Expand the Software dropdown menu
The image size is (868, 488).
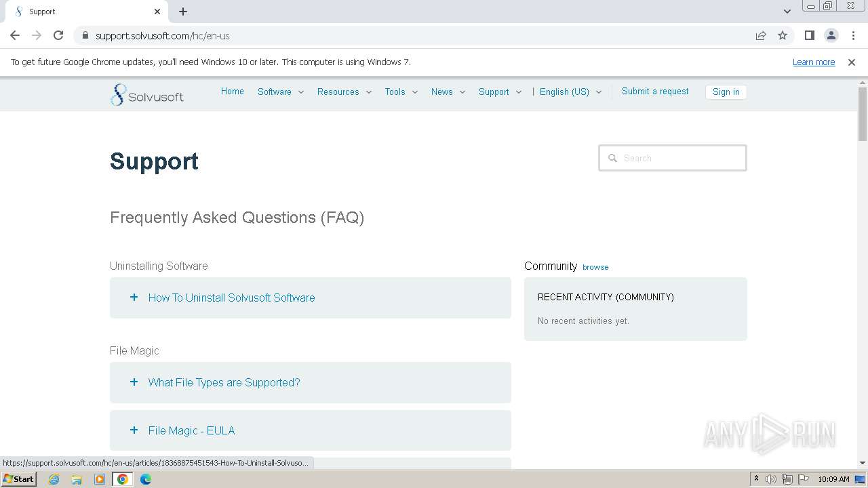coord(281,91)
